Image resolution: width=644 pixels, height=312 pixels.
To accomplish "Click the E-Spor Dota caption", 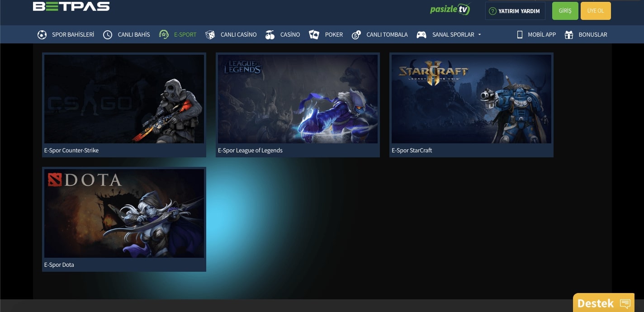I will (x=59, y=265).
